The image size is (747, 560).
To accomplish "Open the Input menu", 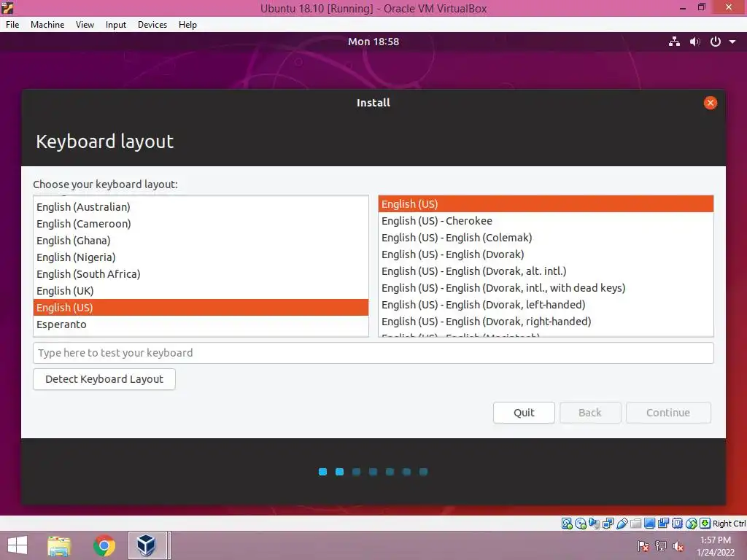I will tap(116, 25).
